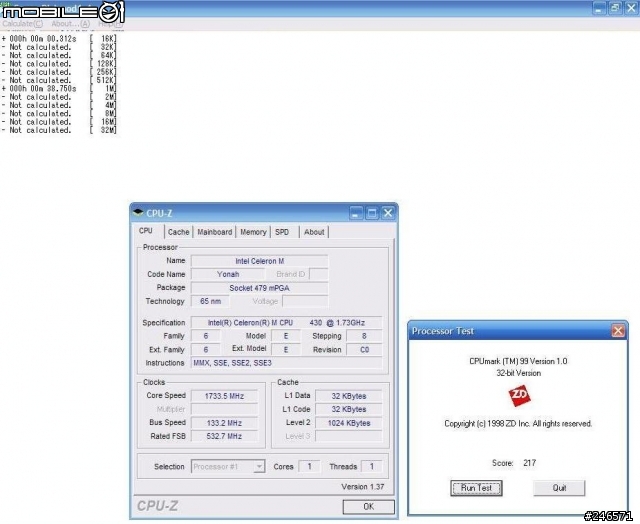Viewport: 640px width, 524px height.
Task: Switch to the Cache tab in CPU-Z
Action: [x=178, y=232]
